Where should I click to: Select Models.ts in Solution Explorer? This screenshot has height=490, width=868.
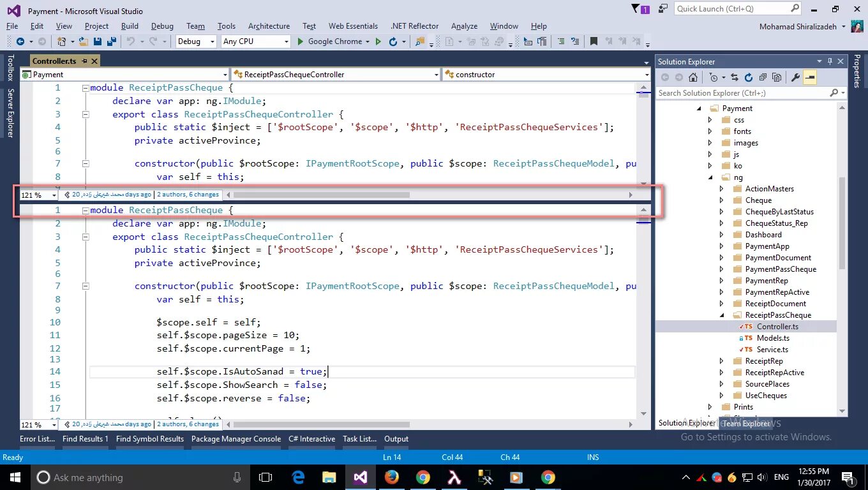point(773,338)
